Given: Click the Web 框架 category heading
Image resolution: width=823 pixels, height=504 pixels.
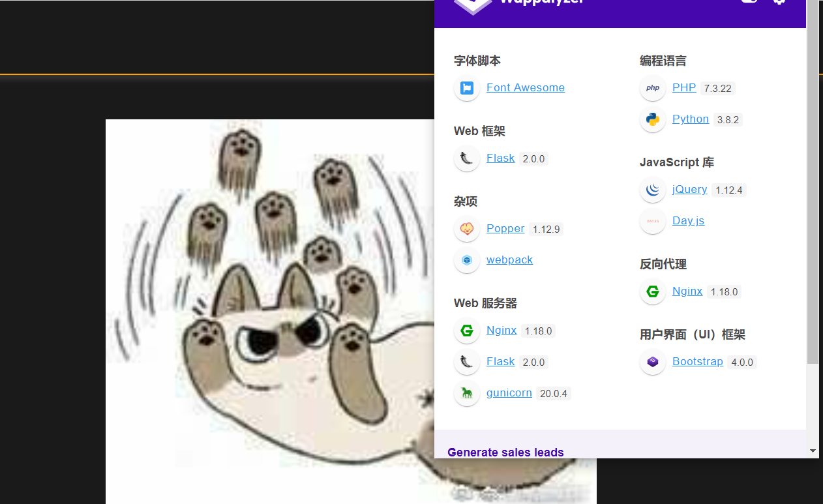Looking at the screenshot, I should click(x=479, y=131).
